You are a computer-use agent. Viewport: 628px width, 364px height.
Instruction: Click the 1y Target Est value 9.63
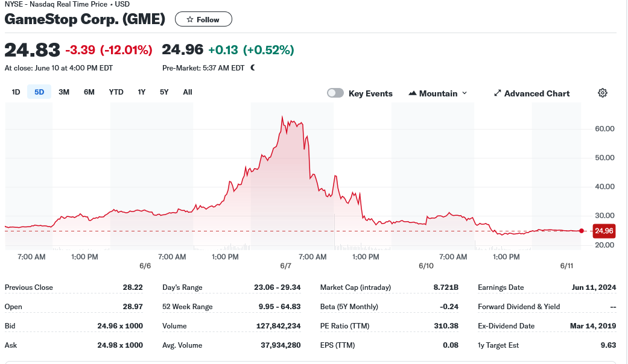(x=608, y=345)
